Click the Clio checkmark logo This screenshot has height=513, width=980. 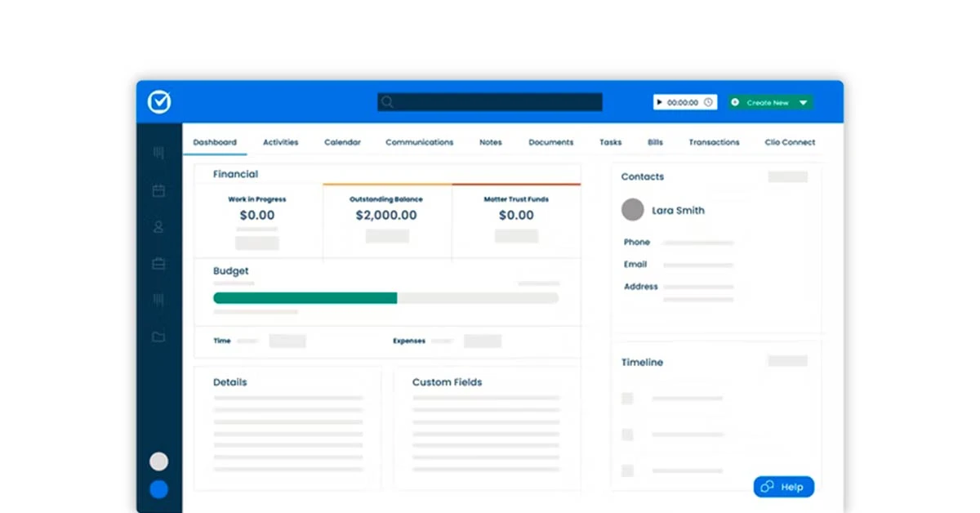tap(158, 101)
